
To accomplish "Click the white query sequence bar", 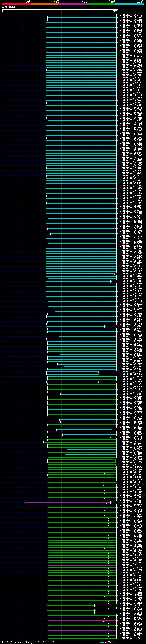I will pos(60,10).
